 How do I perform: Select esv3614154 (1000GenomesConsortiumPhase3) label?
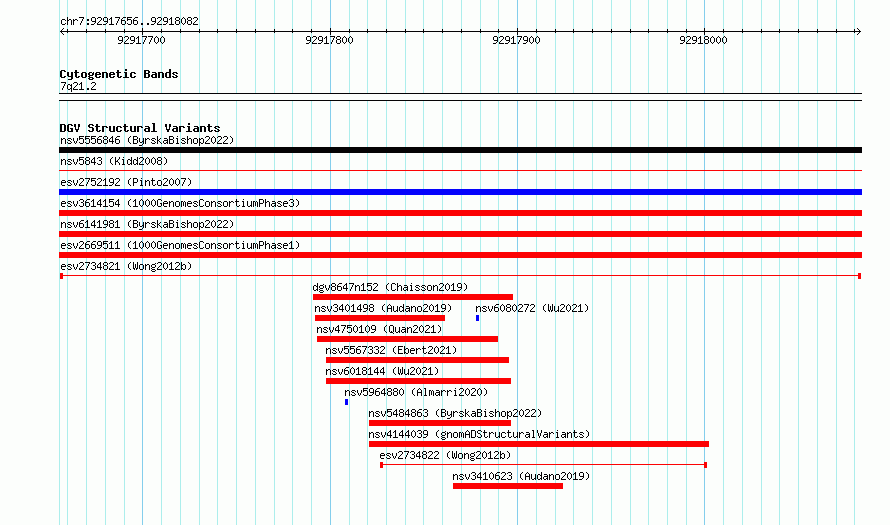(x=180, y=203)
